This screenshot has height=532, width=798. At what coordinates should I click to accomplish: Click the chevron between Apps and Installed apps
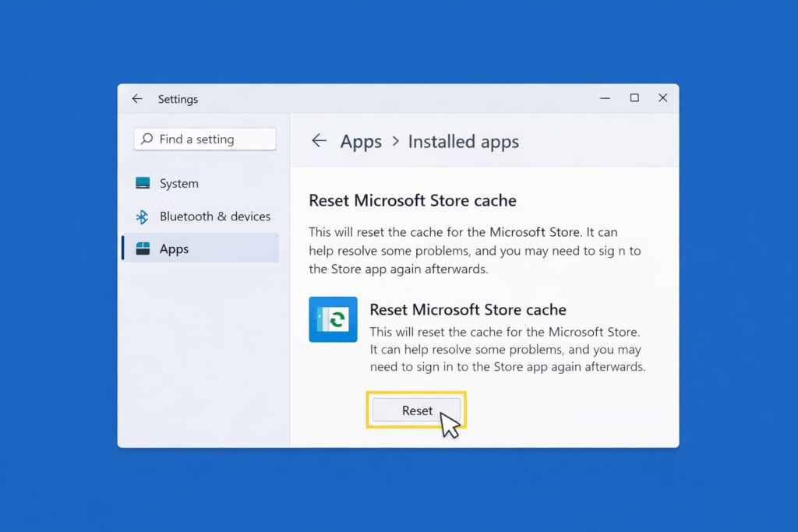(x=395, y=142)
